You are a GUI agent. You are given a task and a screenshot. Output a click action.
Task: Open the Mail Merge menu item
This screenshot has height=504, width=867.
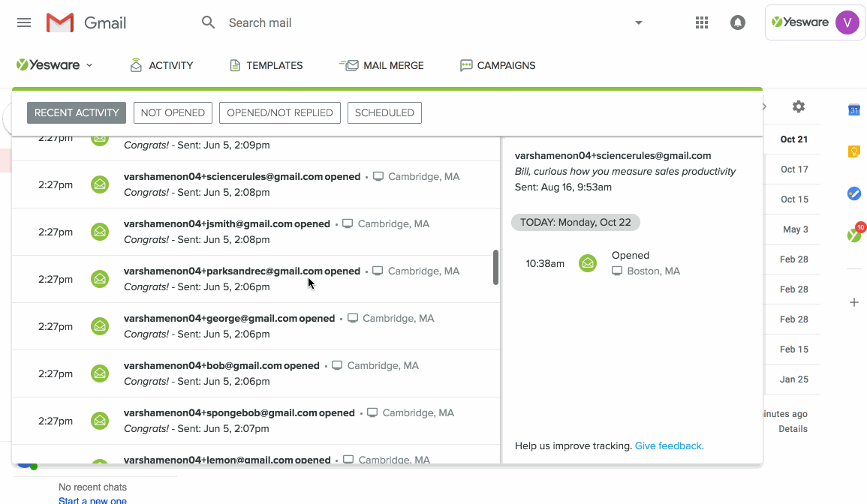click(382, 65)
